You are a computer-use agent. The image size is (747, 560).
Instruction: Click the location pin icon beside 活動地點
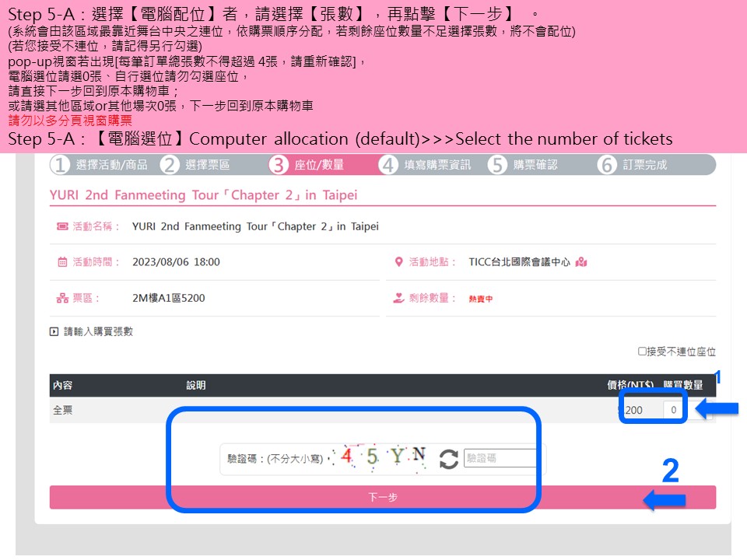pyautogui.click(x=399, y=262)
